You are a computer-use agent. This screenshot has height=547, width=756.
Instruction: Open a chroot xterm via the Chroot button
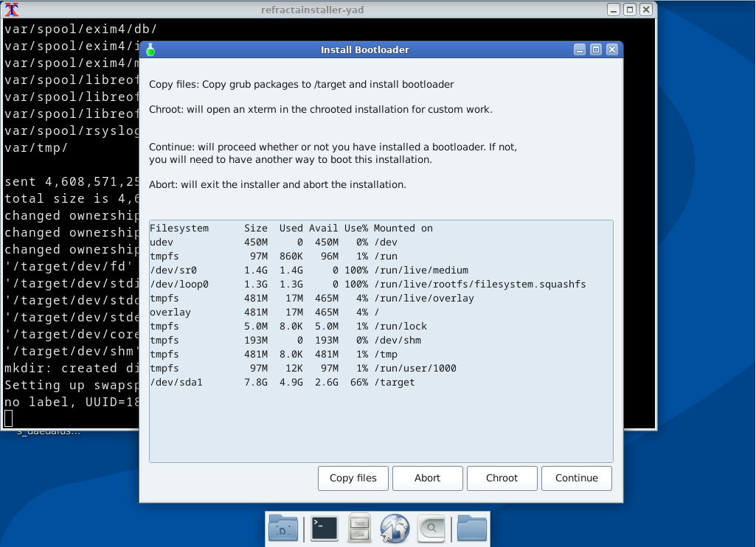(x=502, y=478)
